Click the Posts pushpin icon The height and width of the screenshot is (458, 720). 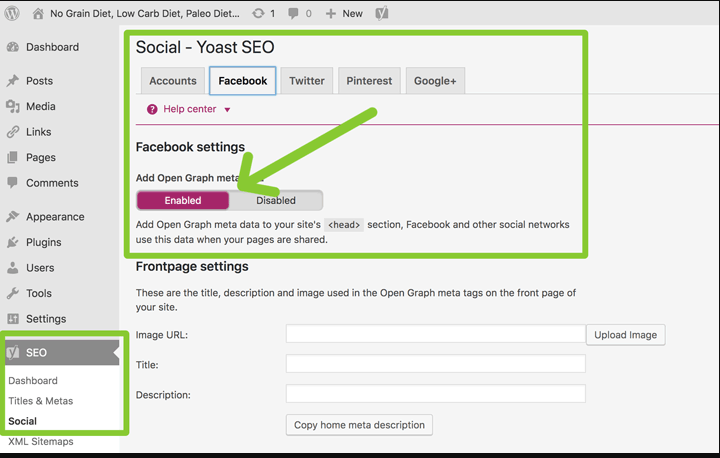(12, 81)
